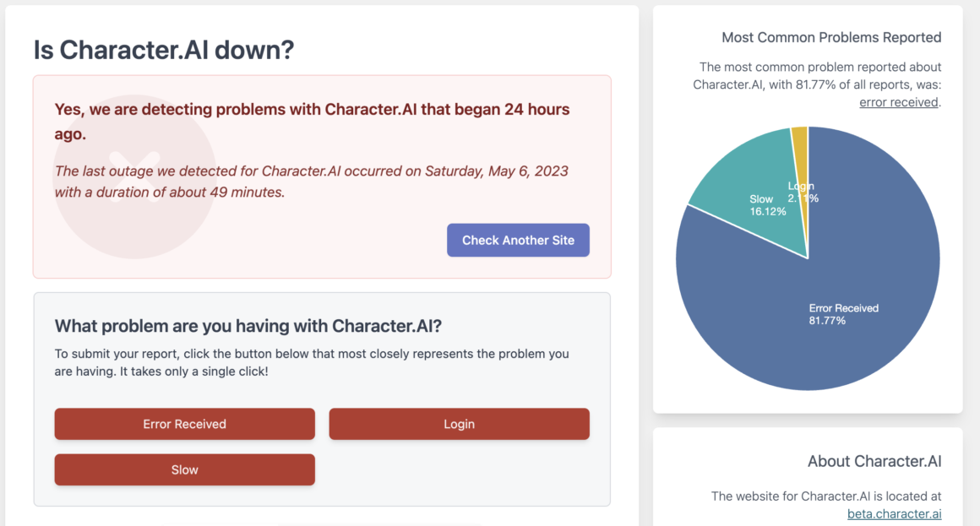This screenshot has height=526, width=980.
Task: Click the partially visible element below the report panel
Action: (321, 523)
